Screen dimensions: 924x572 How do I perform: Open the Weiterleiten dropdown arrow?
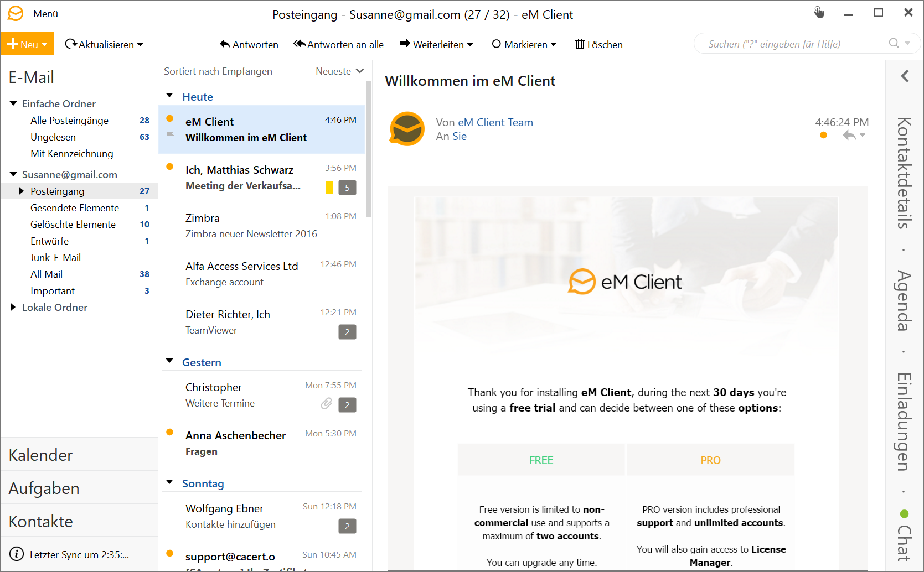tap(470, 44)
